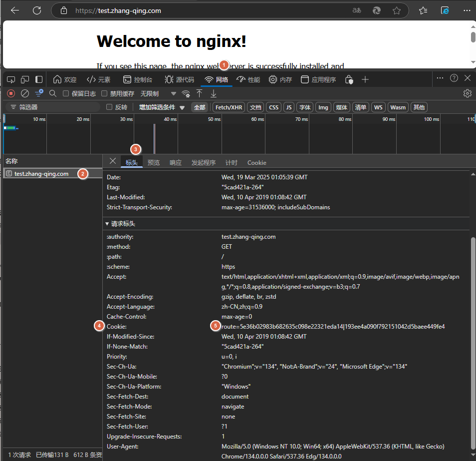Open throttling 无限制 dropdown
The width and height of the screenshot is (476, 461).
[x=158, y=93]
